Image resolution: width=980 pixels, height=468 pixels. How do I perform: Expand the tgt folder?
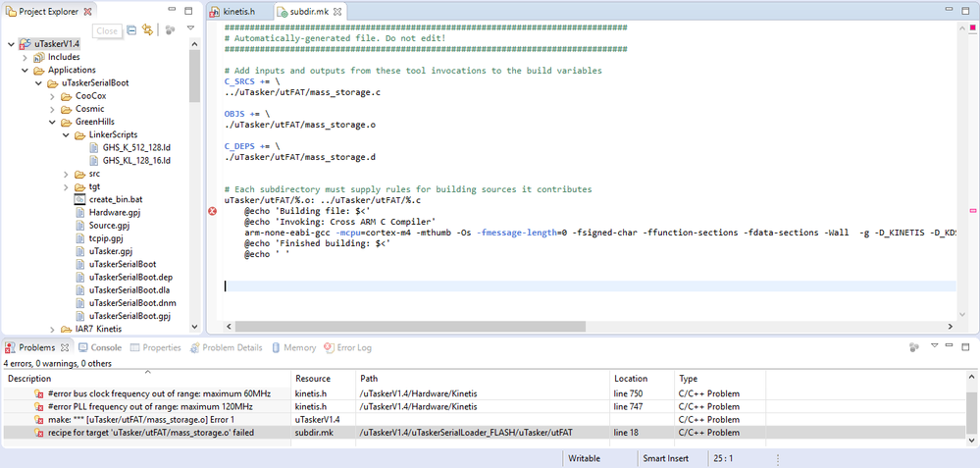click(67, 186)
